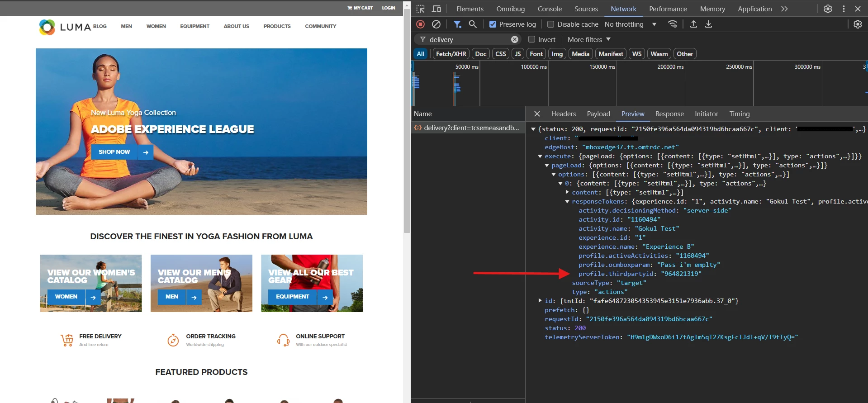Screen dimensions: 868x403
Task: Click the export HAR download icon
Action: 709,24
